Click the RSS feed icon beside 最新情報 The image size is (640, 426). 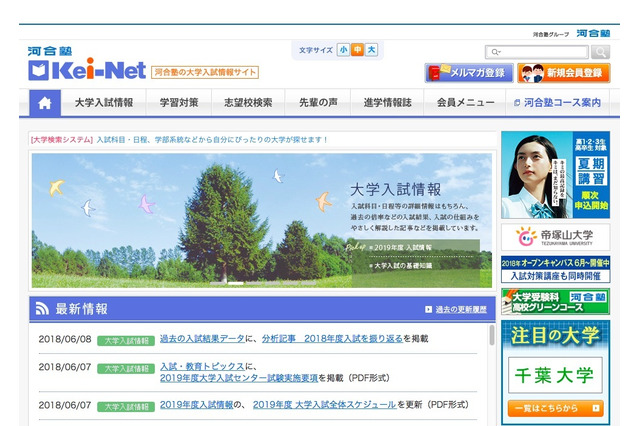tap(42, 308)
